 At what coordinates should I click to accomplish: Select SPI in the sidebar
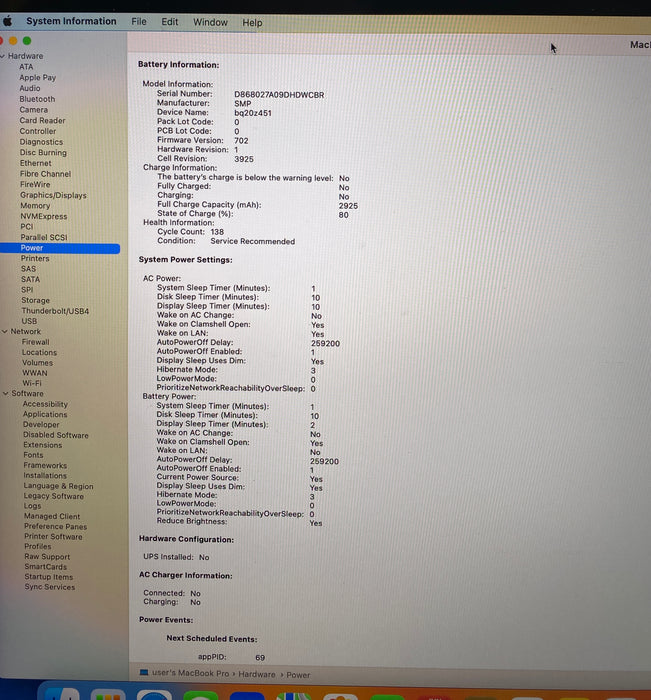[27, 289]
